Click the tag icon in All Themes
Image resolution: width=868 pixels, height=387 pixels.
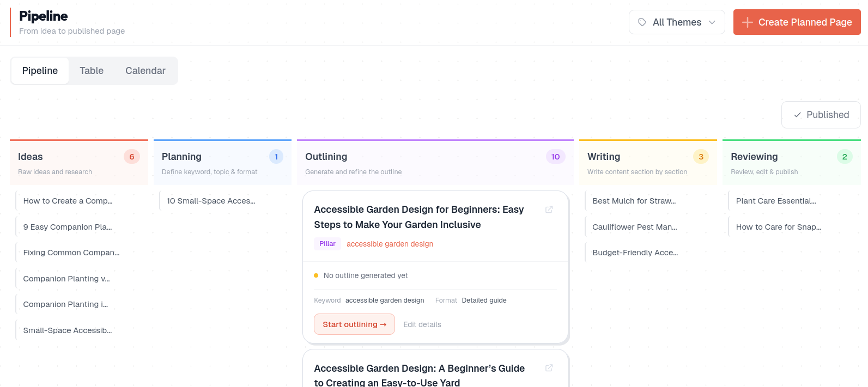(642, 22)
